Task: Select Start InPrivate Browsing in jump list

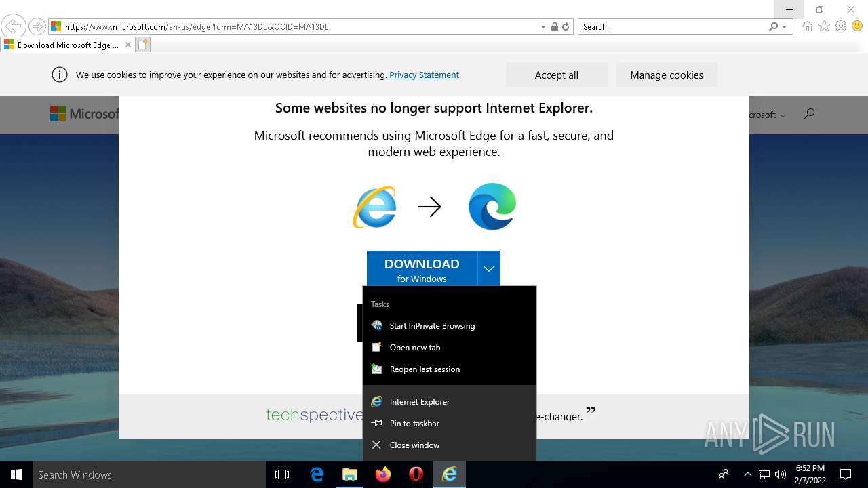Action: pos(450,326)
